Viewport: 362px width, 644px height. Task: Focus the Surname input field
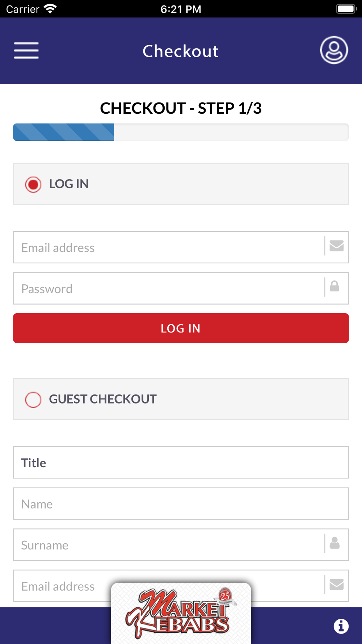pyautogui.click(x=169, y=545)
